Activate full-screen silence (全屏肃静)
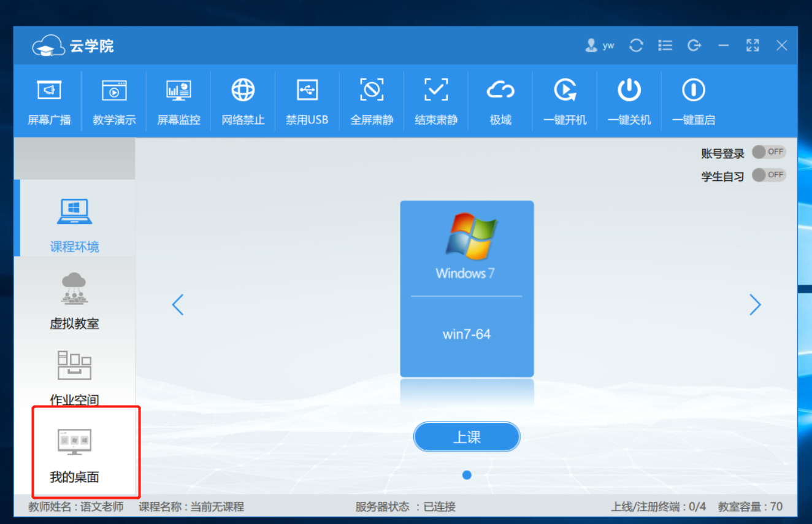Viewport: 812px width, 524px height. tap(372, 101)
